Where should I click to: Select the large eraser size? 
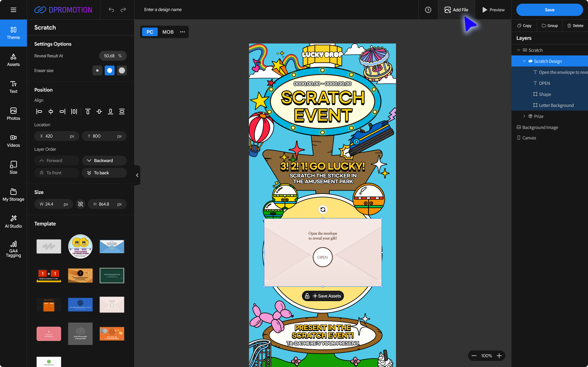tap(122, 70)
